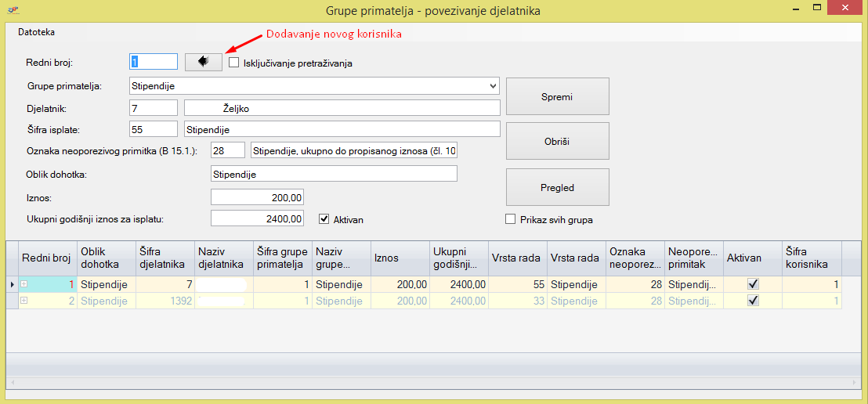Sort by Šifra korisnika column header
Screen dimensions: 868x404
point(811,258)
